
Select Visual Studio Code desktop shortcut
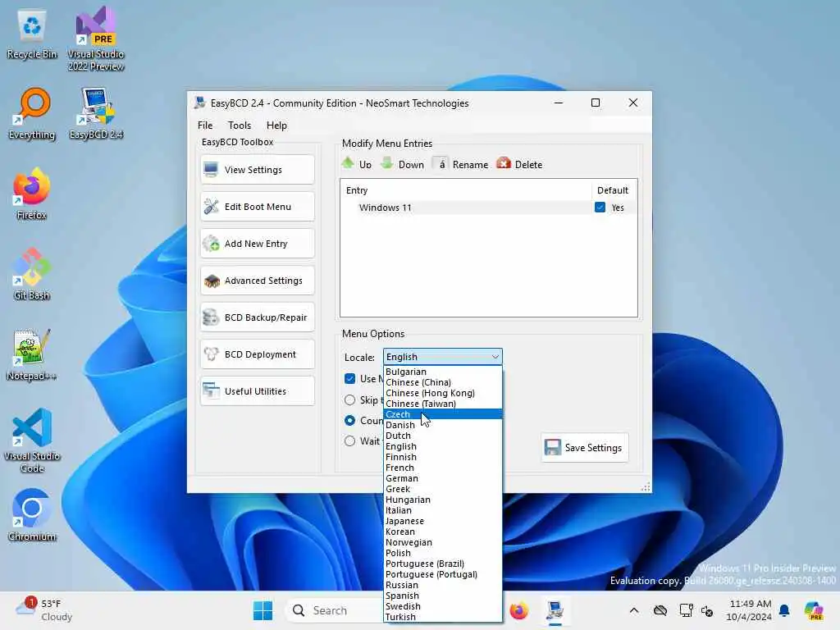(32, 441)
